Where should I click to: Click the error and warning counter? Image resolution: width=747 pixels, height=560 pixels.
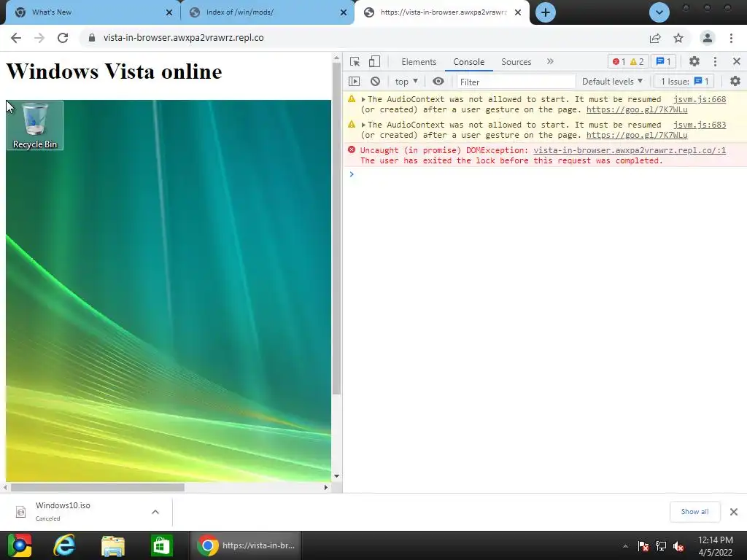click(x=628, y=61)
